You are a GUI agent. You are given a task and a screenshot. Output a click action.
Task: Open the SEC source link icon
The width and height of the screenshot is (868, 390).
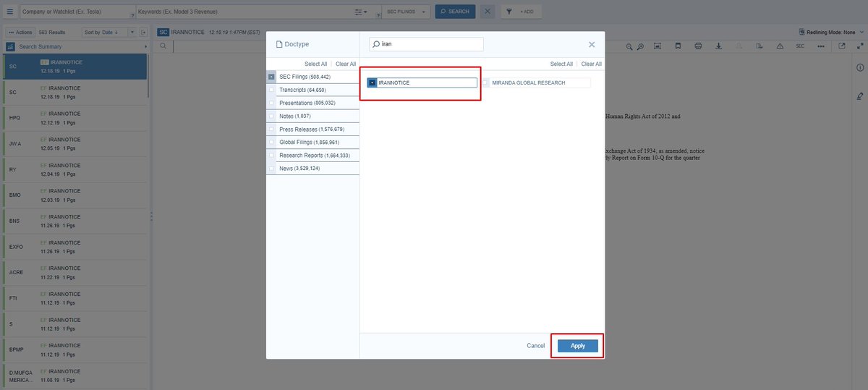point(800,46)
